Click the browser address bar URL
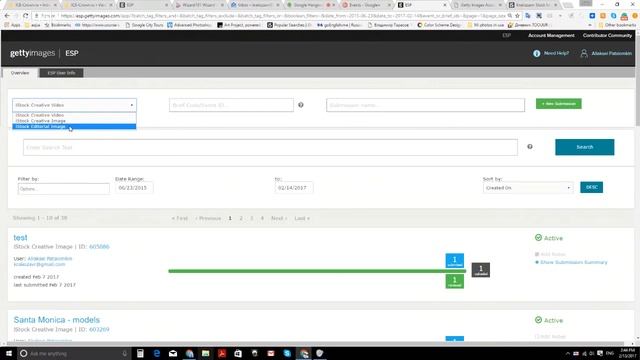640x360 pixels. click(x=282, y=16)
